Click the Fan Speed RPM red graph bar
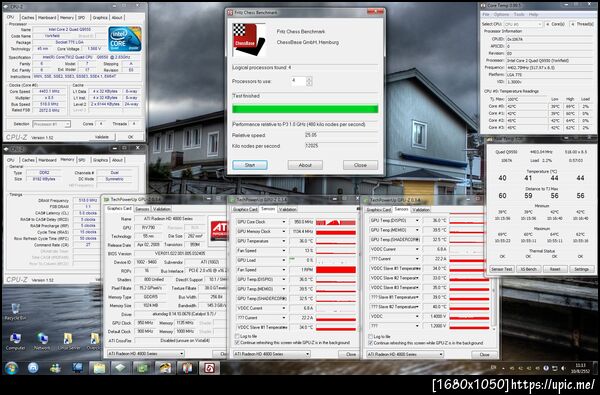600x395 pixels. [x=336, y=270]
